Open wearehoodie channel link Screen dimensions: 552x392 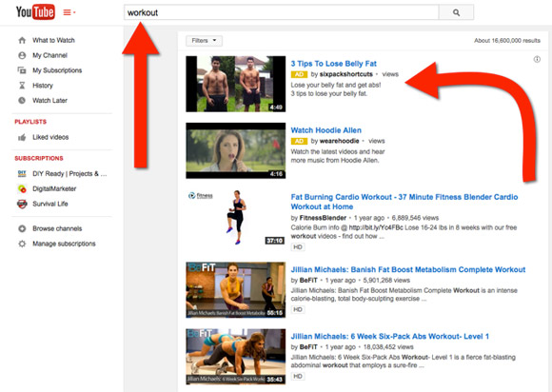(340, 141)
